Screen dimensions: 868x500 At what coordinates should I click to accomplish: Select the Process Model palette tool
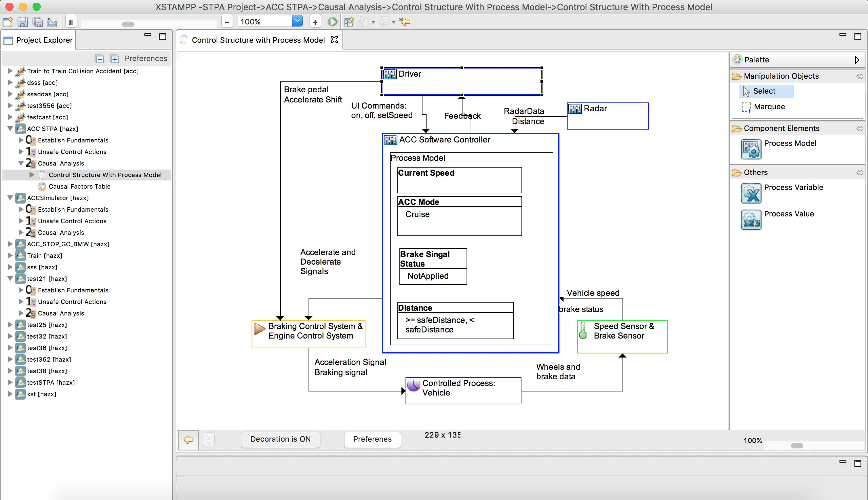(751, 149)
